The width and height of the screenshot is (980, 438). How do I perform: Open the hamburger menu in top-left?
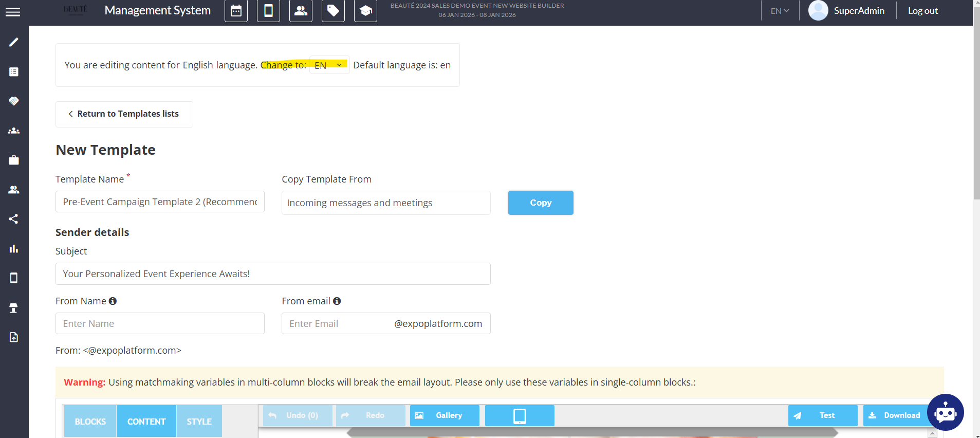pyautogui.click(x=13, y=12)
